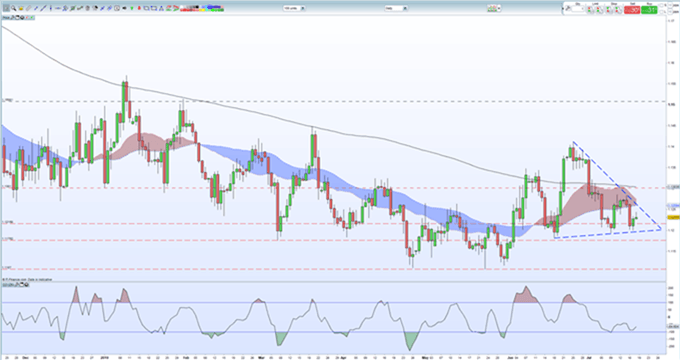The image size is (680, 360).
Task: Select the blue dashed descending trendline
Action: tap(616, 184)
